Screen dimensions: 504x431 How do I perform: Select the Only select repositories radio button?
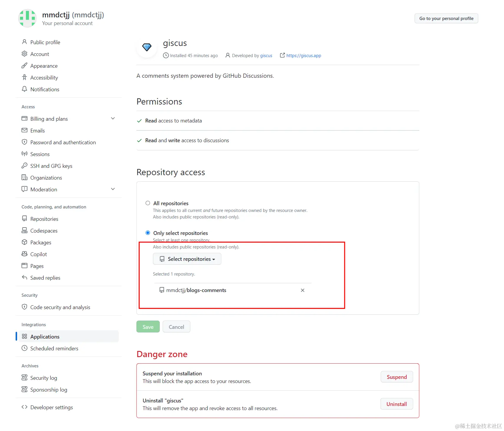(148, 233)
